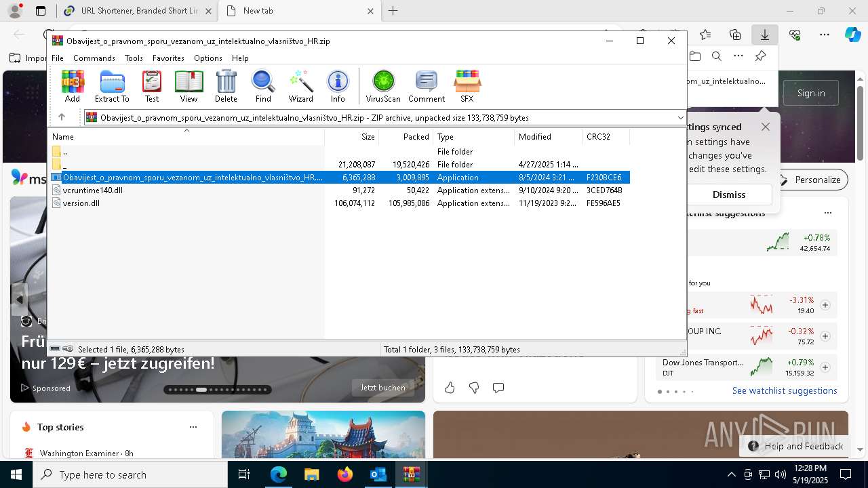The height and width of the screenshot is (488, 868).
Task: Click Jetzt buchen on sponsored ad
Action: pos(383,388)
